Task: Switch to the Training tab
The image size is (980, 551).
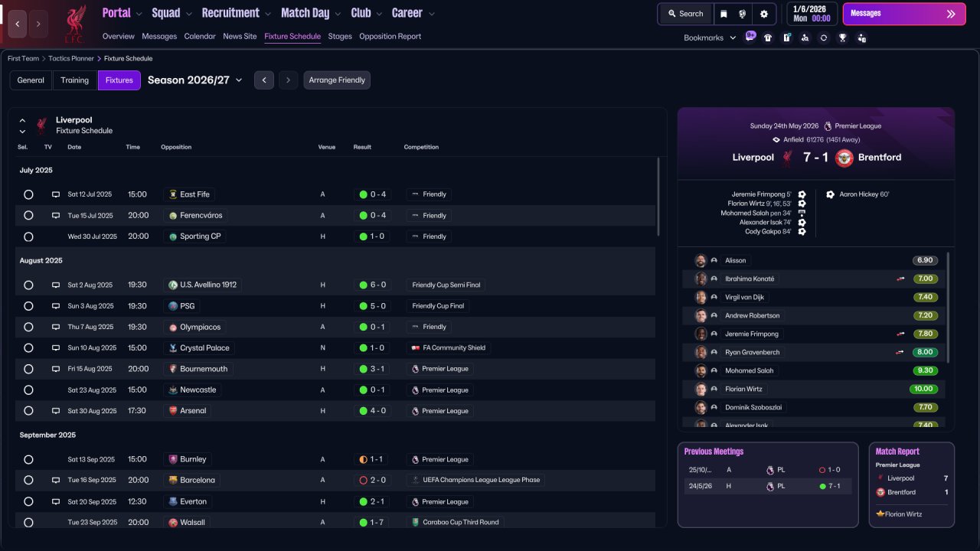Action: 75,80
